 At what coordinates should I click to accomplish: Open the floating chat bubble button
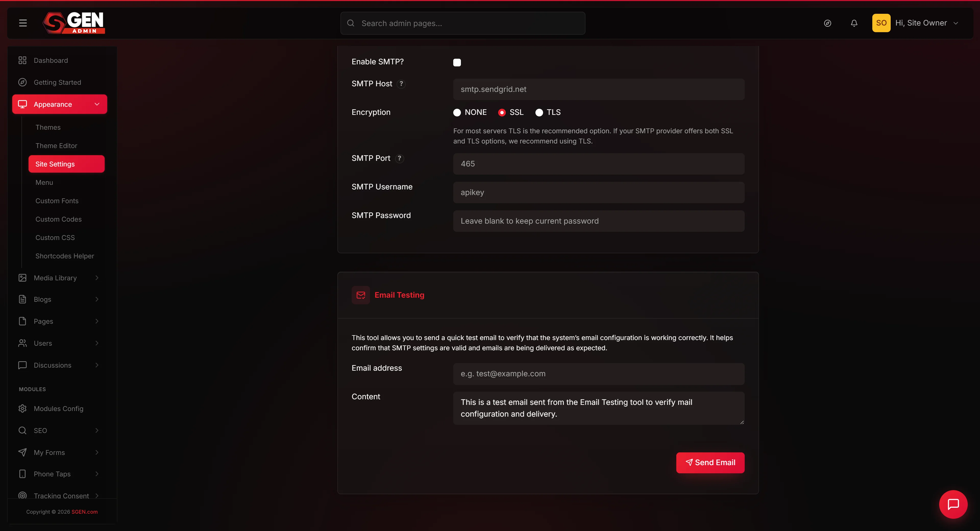click(x=953, y=504)
